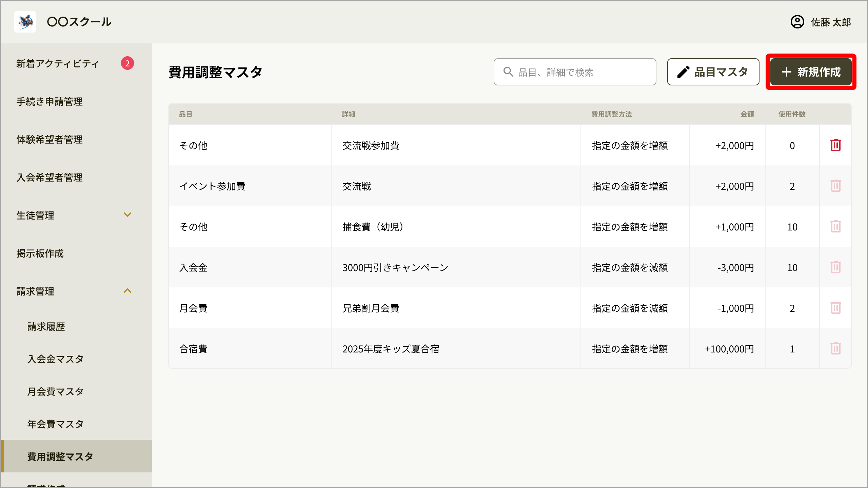Click trash icon in 3000円引きキャンペーン row
The image size is (868, 488).
835,267
